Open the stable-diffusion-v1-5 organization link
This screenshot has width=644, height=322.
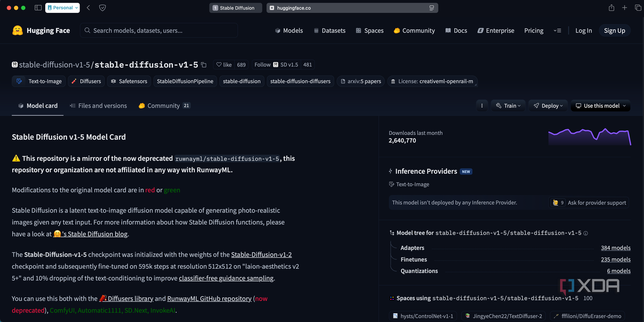[x=54, y=65]
